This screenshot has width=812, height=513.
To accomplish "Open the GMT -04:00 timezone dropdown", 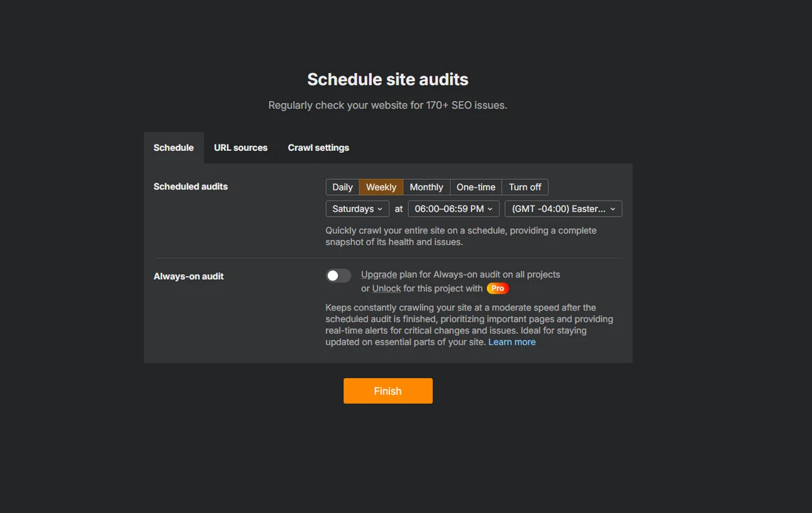I will [564, 209].
